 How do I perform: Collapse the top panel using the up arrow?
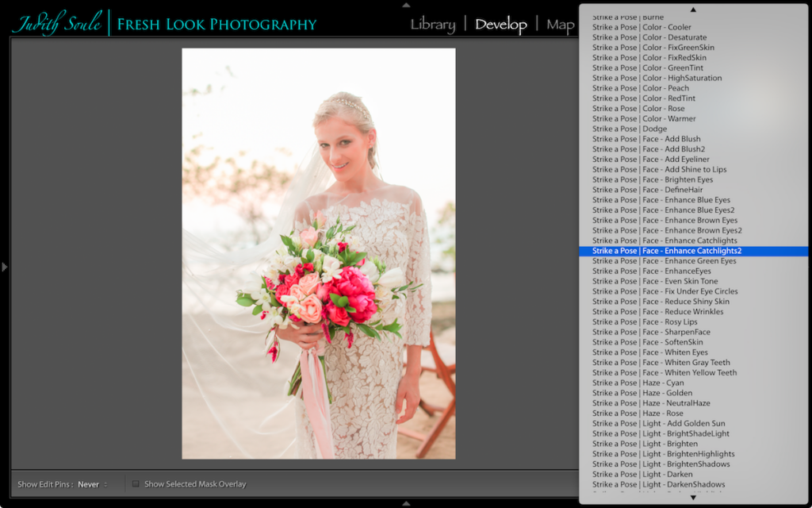pyautogui.click(x=405, y=4)
